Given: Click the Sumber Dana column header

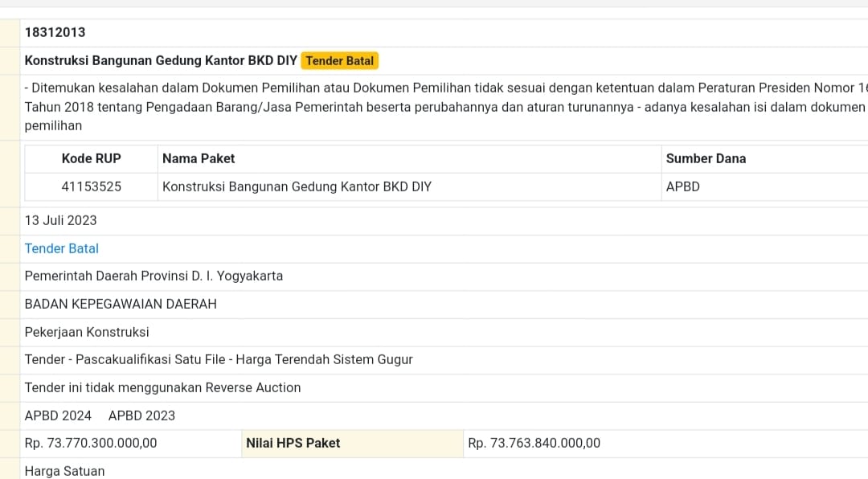Looking at the screenshot, I should click(x=706, y=158).
